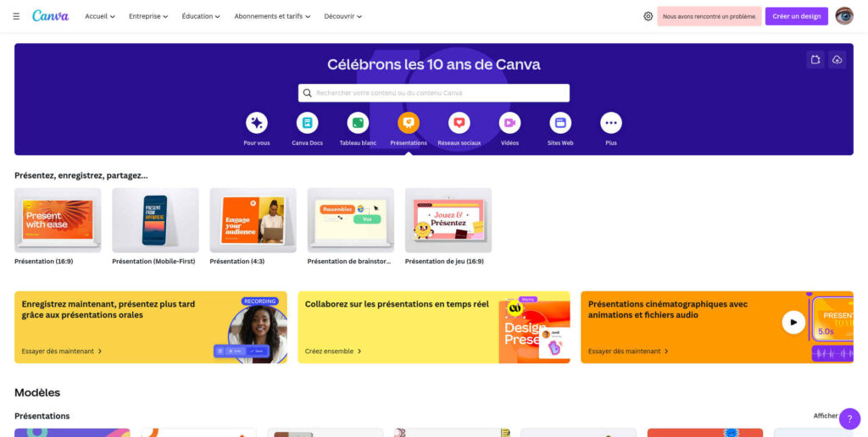Expand the Accueil dropdown menu

[100, 17]
